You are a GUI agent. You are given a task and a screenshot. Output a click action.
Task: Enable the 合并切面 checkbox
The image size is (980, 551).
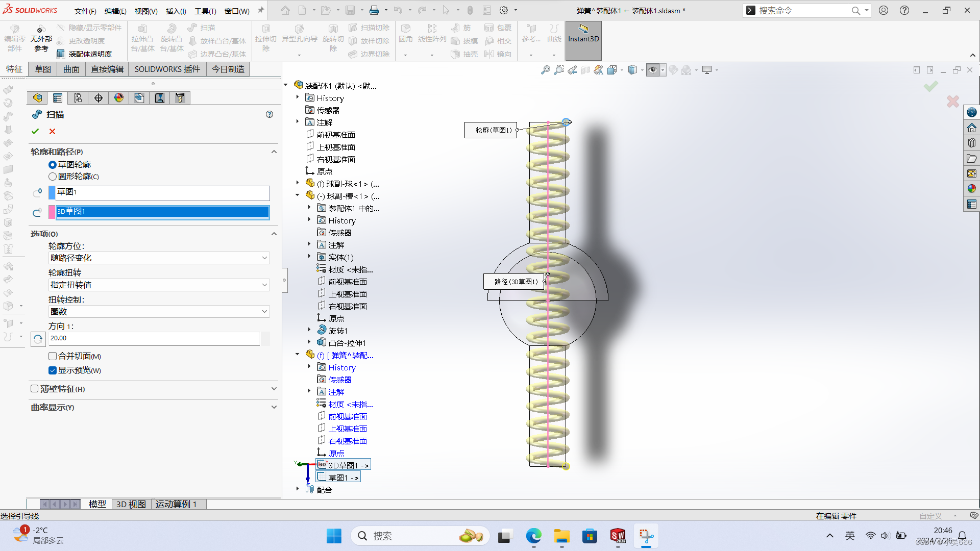click(53, 356)
